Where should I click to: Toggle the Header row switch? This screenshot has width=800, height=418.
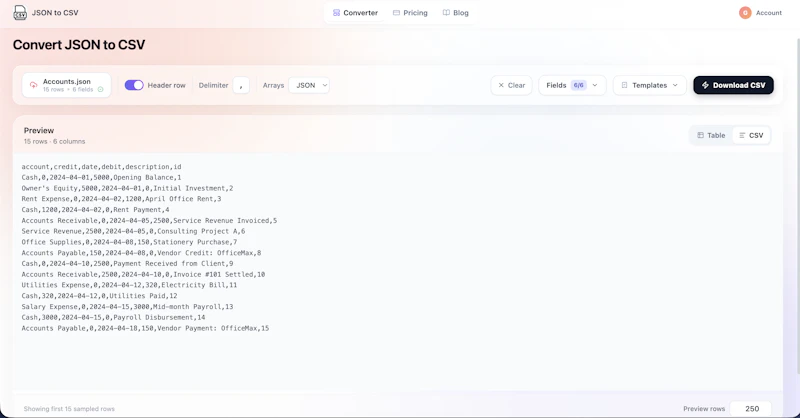coord(134,85)
